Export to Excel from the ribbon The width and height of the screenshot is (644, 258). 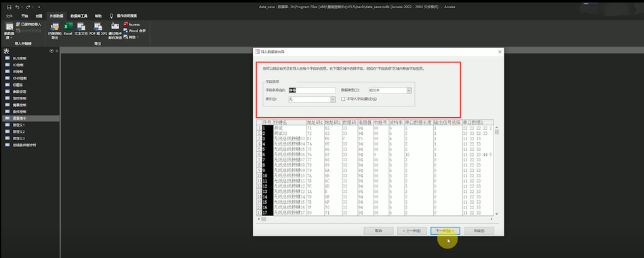(68, 29)
